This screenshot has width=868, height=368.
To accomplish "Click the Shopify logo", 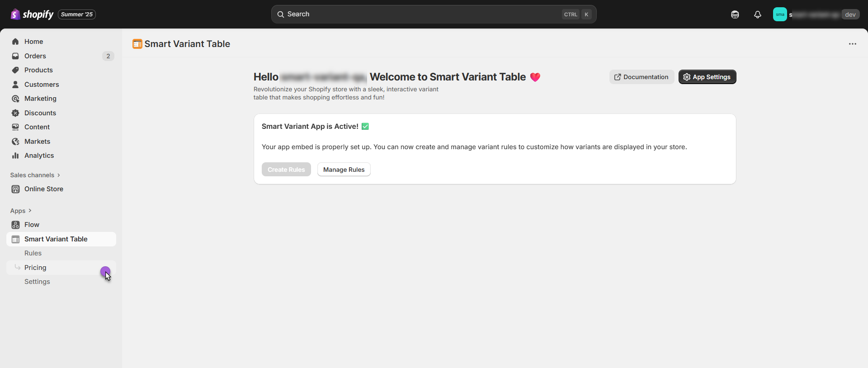I will pos(32,14).
